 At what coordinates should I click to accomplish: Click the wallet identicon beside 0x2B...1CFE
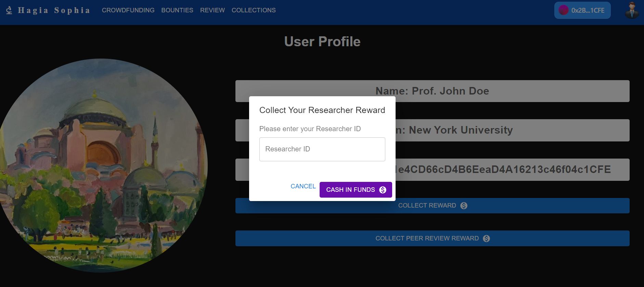pyautogui.click(x=563, y=10)
